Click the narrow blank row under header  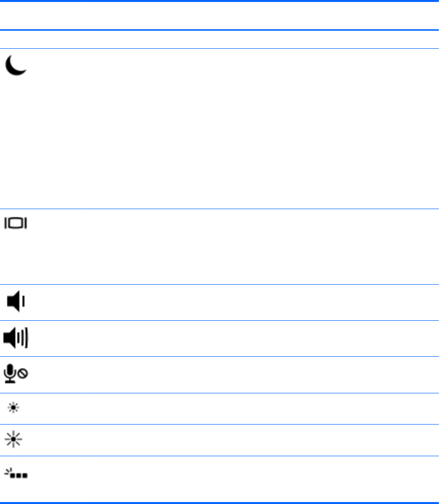(x=219, y=39)
